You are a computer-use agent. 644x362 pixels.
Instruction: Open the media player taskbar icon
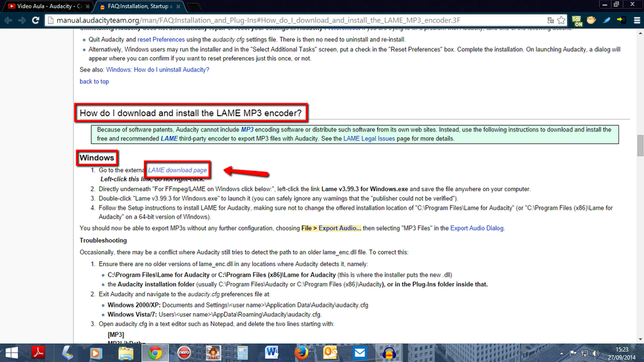(x=96, y=353)
